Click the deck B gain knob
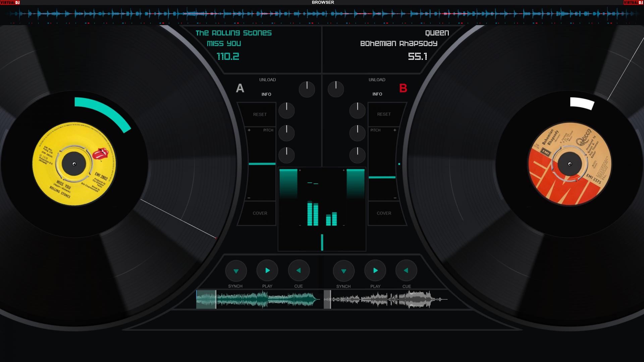The image size is (644, 362). pyautogui.click(x=336, y=89)
